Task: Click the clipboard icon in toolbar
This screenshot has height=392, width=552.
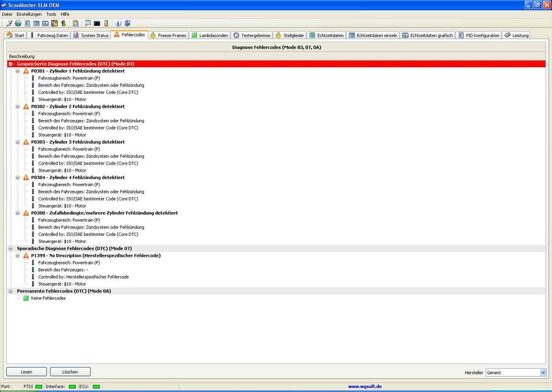Action: click(76, 24)
